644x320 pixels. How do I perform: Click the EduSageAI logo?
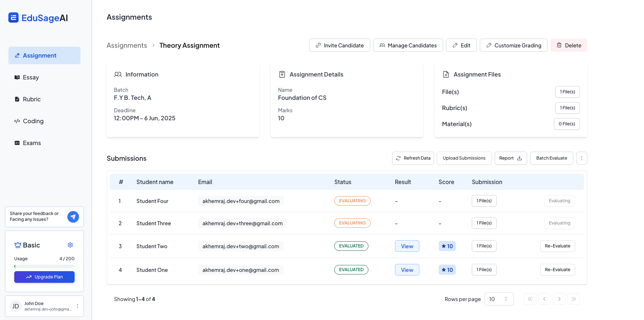(38, 18)
